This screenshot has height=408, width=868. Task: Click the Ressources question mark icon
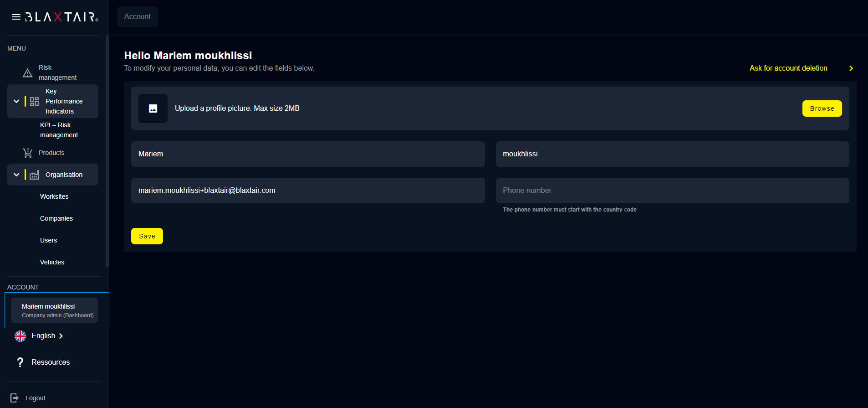[x=20, y=362]
